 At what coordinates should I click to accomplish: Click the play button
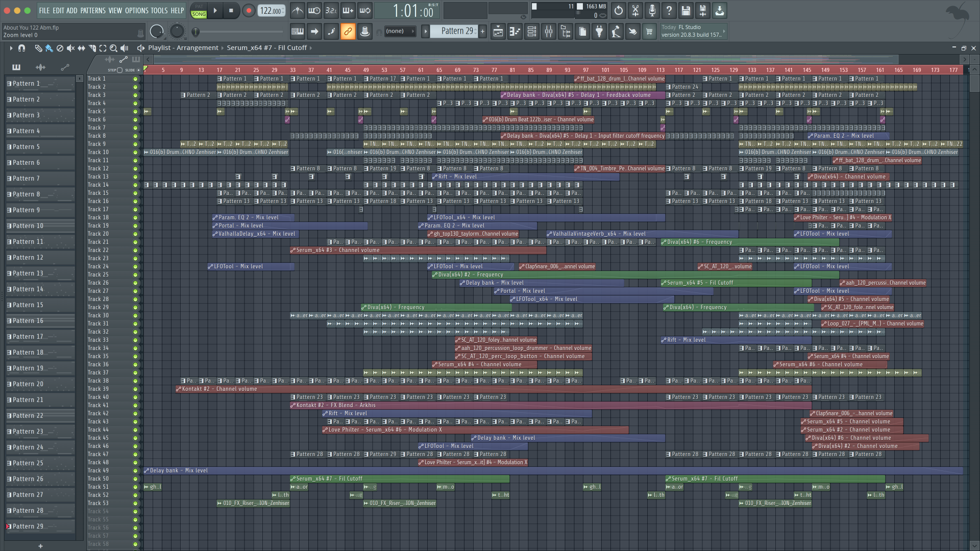pyautogui.click(x=215, y=11)
